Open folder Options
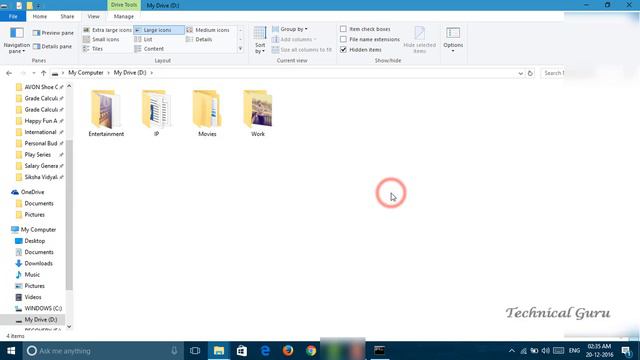The image size is (640, 360). (453, 40)
